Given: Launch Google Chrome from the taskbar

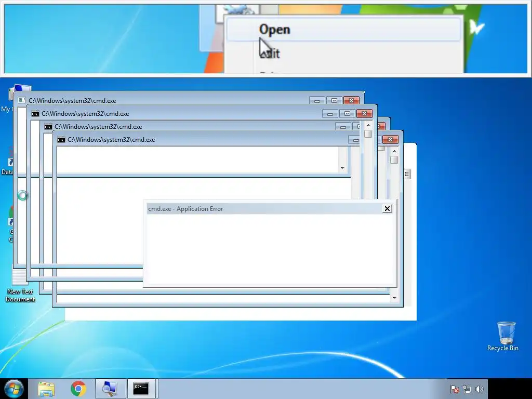Looking at the screenshot, I should 78,389.
